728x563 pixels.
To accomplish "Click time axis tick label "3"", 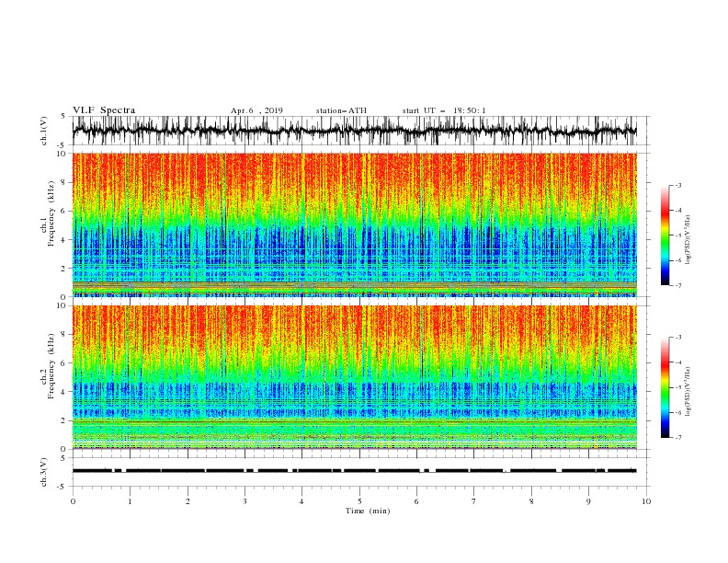I will tap(245, 501).
